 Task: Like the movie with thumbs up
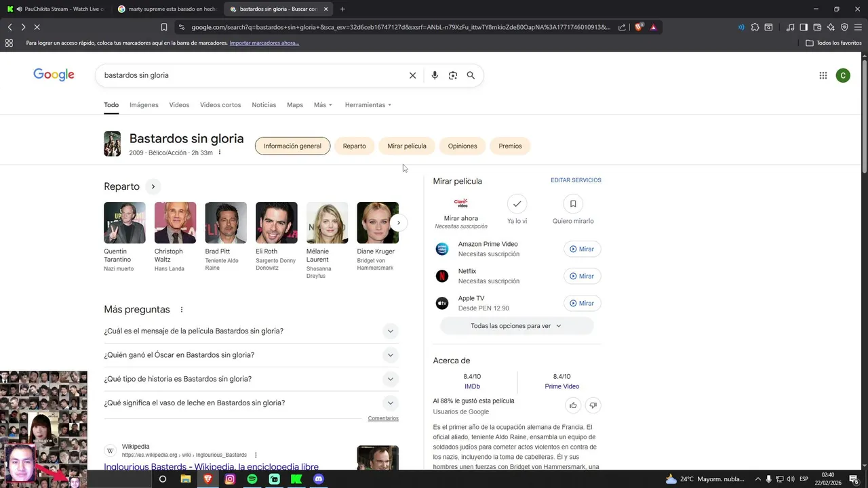pyautogui.click(x=573, y=405)
